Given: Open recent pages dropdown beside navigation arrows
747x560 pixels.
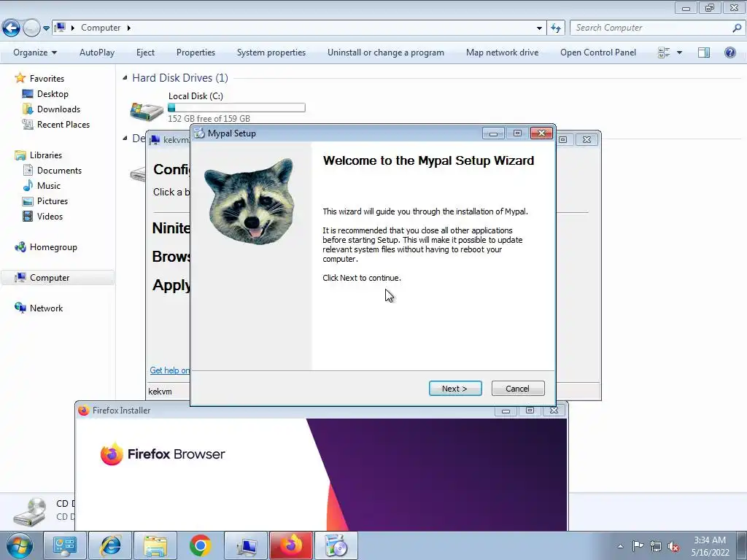Looking at the screenshot, I should click(x=46, y=28).
